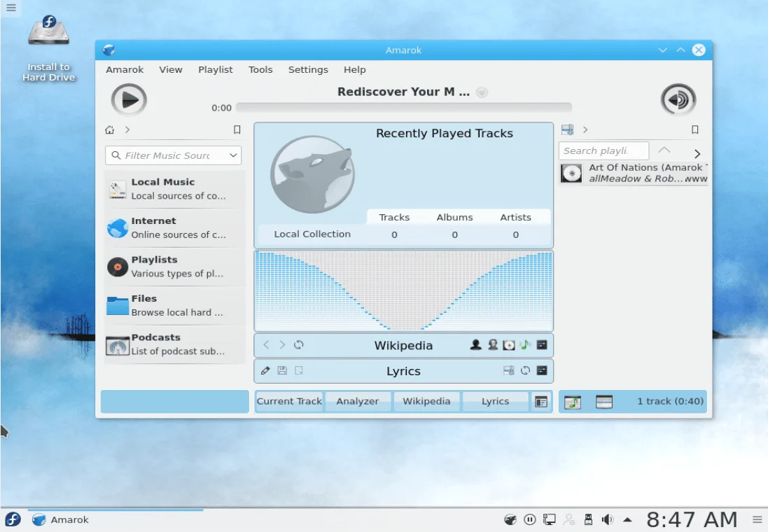
Task: Click the love-track heart icon beside title
Action: point(482,92)
